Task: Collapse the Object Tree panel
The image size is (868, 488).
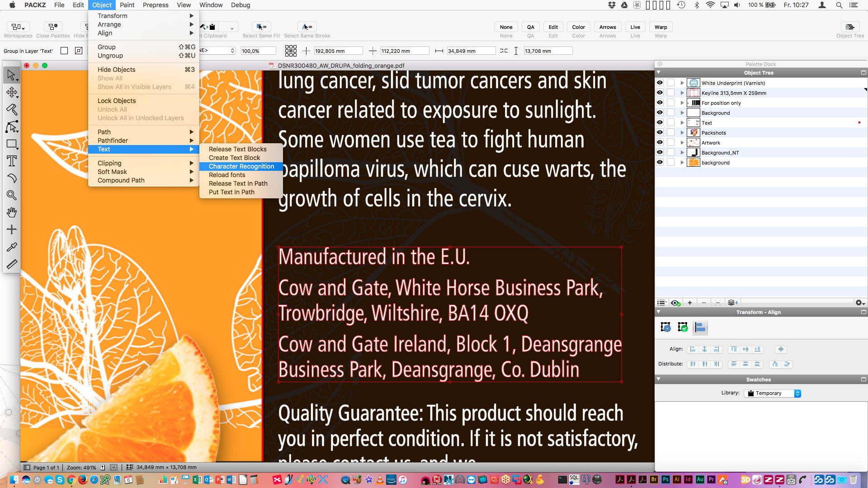Action: [x=659, y=72]
